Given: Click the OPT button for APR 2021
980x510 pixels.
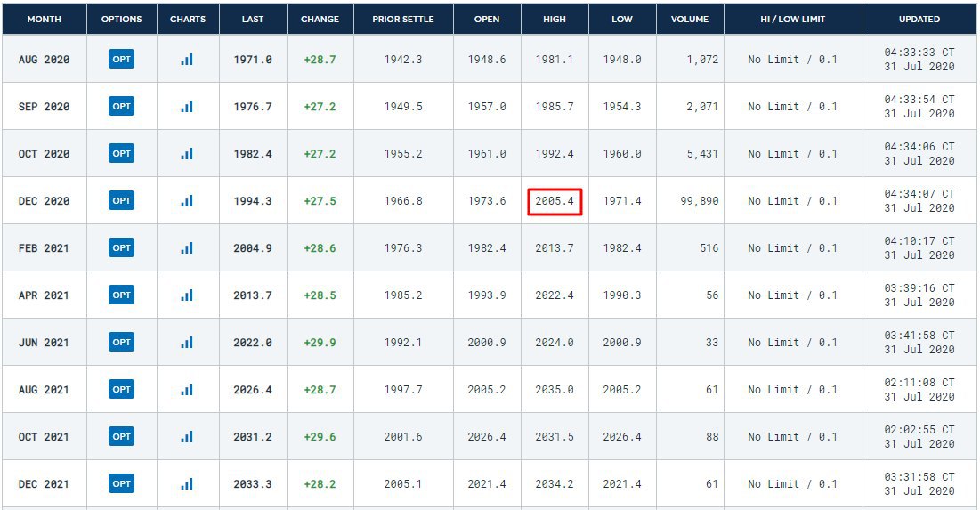Looking at the screenshot, I should pos(121,295).
